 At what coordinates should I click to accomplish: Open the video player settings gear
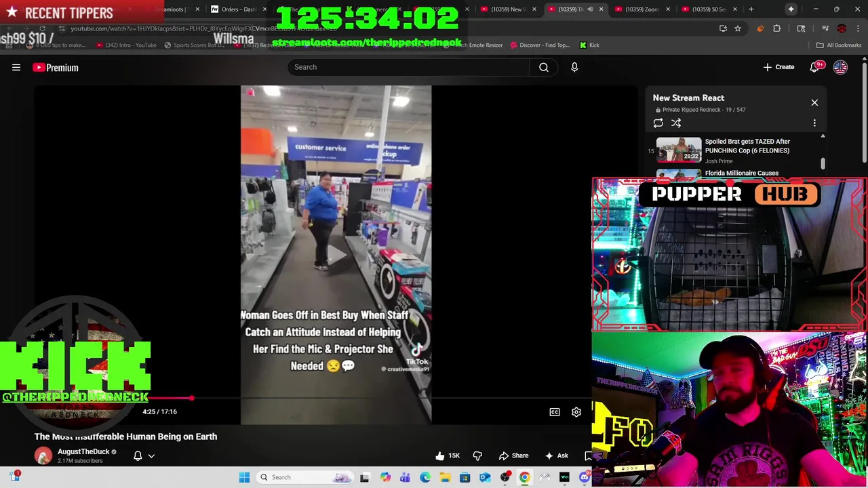pyautogui.click(x=576, y=412)
